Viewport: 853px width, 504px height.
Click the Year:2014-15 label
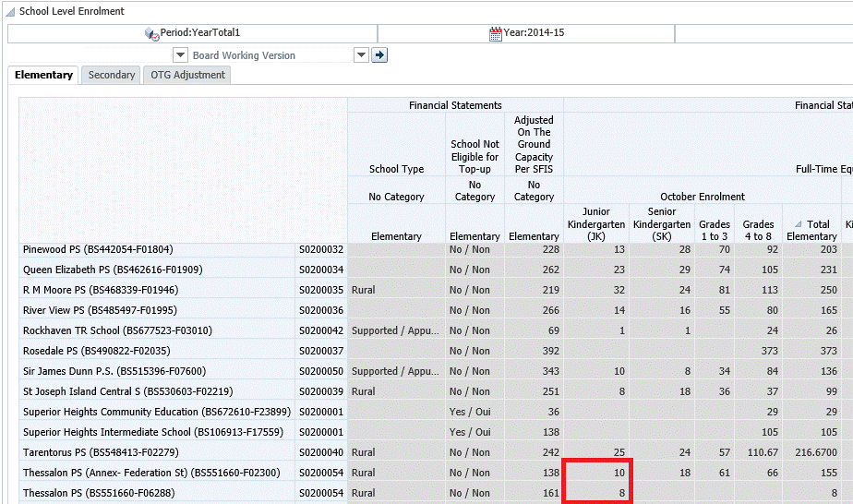point(534,33)
